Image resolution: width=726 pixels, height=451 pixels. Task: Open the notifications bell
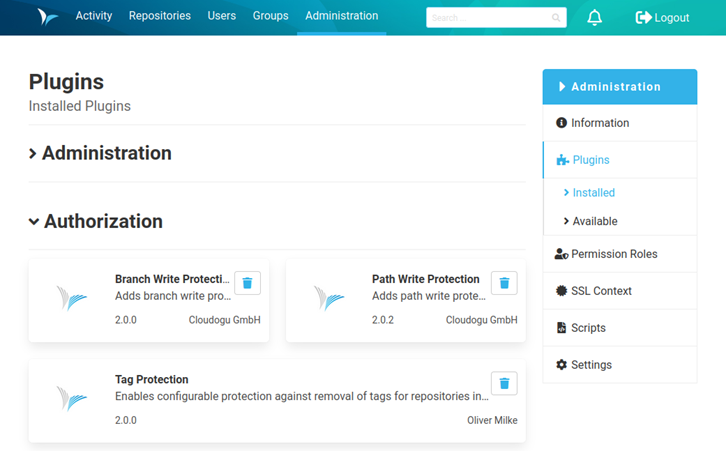(595, 18)
